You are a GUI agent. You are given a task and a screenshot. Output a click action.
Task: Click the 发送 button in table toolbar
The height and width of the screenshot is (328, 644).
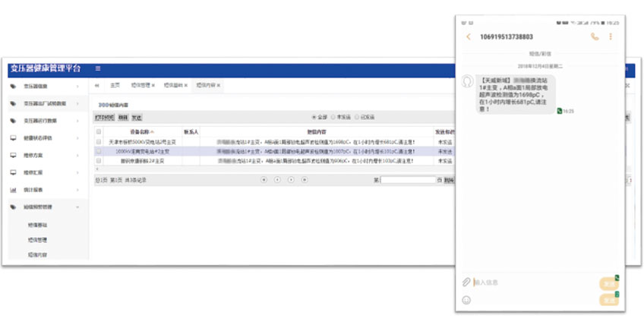(x=137, y=118)
